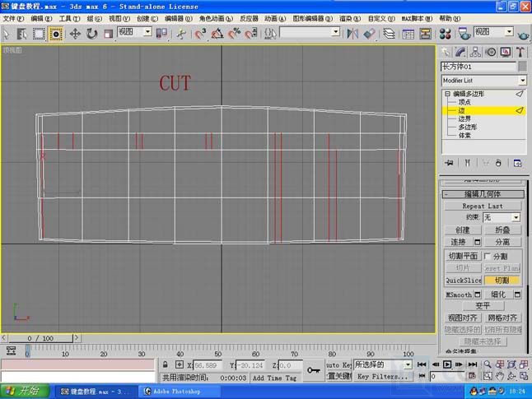532x399 pixels.
Task: Open the Utilities hammer panel tab
Action: click(x=520, y=52)
